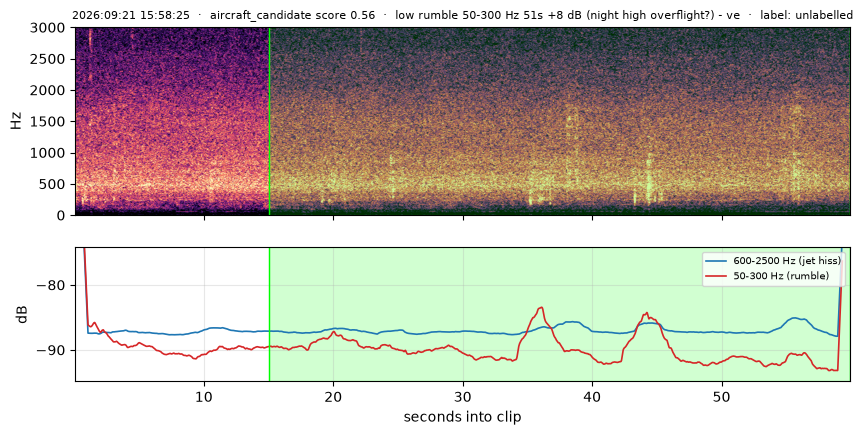Click the 'aircraft_candidate score 0.56' title text
863x435 pixels.
[x=292, y=15]
